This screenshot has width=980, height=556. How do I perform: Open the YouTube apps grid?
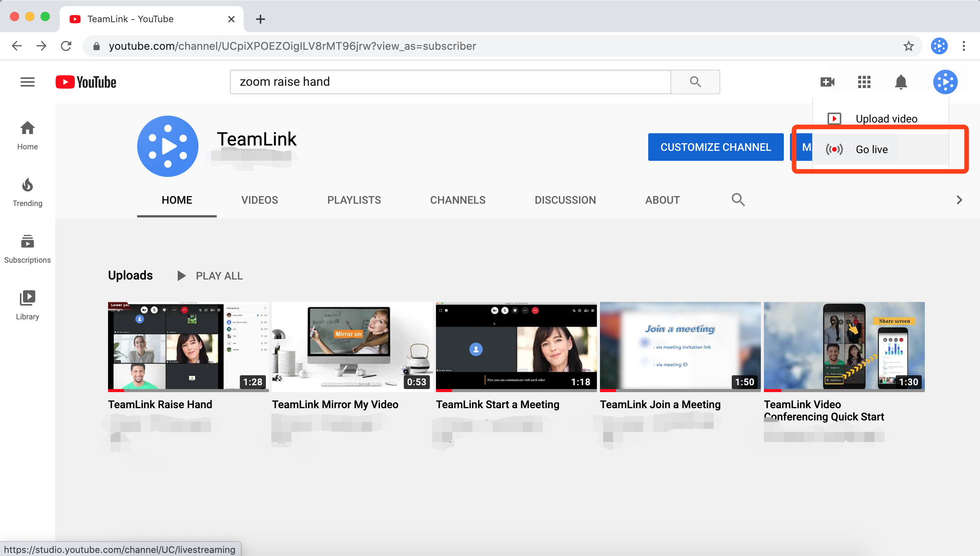pos(864,82)
